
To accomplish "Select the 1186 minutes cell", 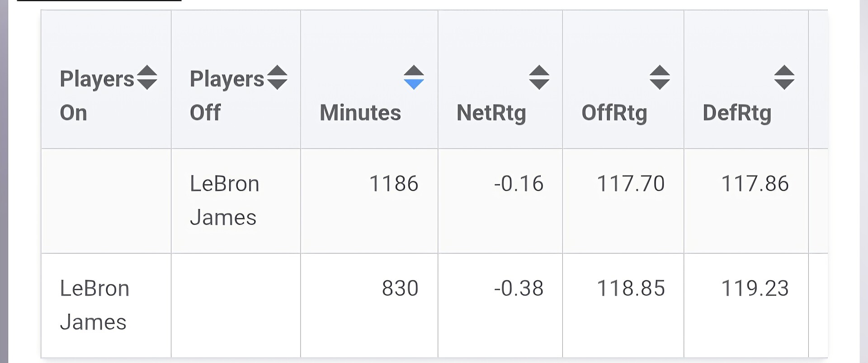I will (x=393, y=184).
